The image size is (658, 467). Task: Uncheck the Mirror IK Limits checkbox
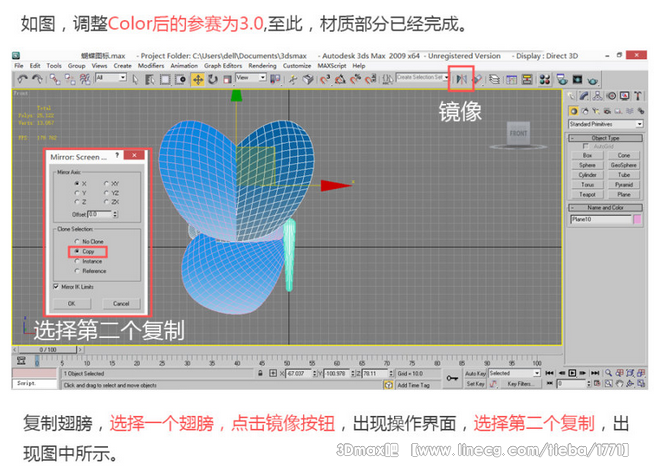[x=55, y=286]
